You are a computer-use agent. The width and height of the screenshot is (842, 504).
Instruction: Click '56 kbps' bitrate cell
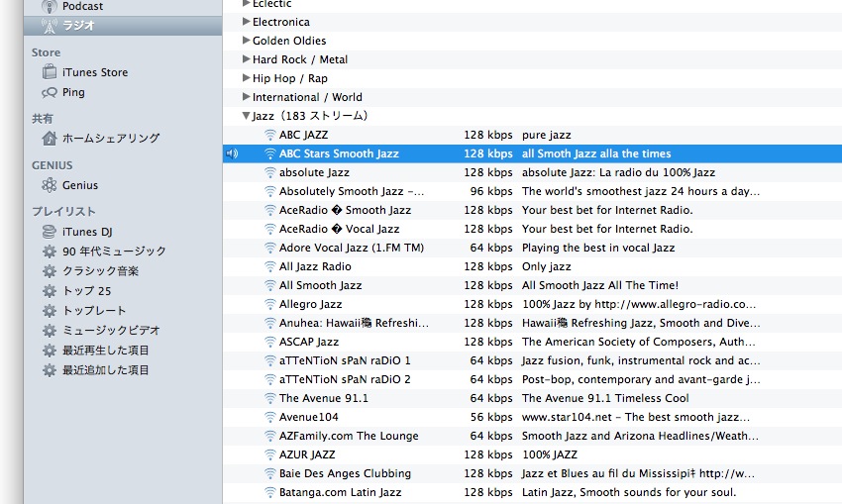[x=490, y=417]
